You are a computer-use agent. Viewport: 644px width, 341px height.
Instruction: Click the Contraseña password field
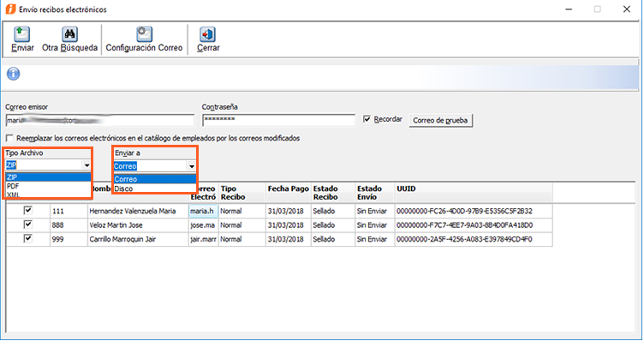click(278, 120)
